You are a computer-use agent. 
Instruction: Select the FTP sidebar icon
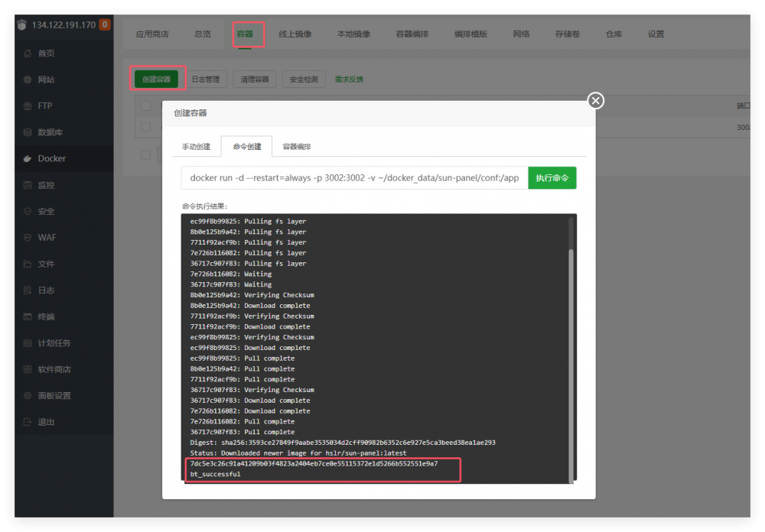(28, 106)
